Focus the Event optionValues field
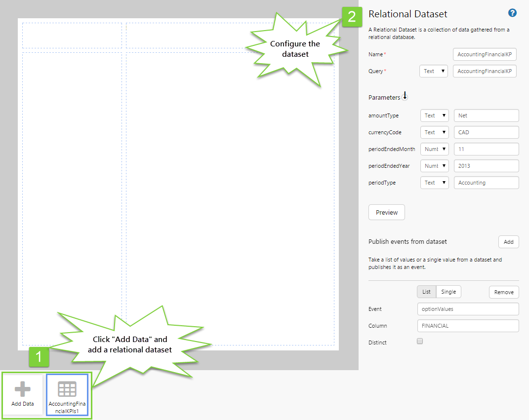 pyautogui.click(x=468, y=309)
